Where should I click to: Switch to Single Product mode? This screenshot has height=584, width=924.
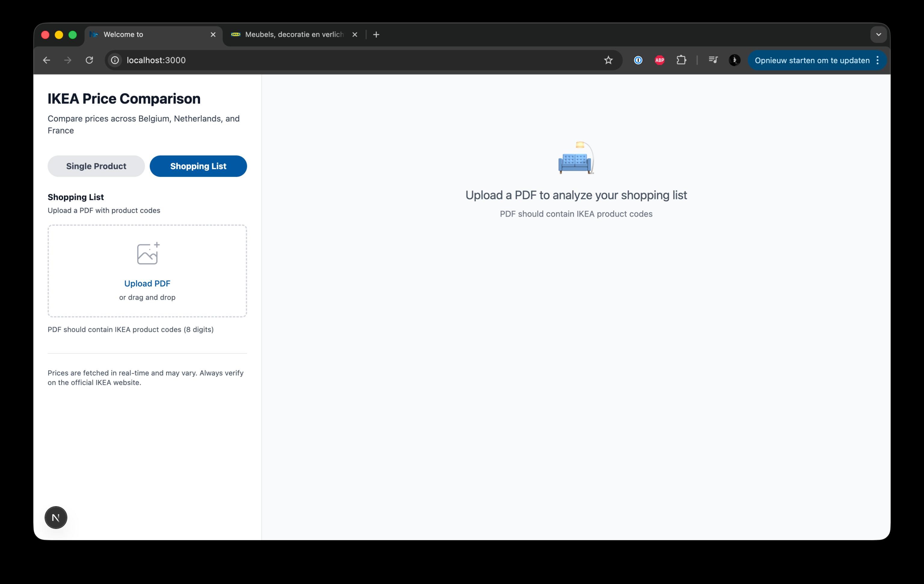(x=96, y=166)
